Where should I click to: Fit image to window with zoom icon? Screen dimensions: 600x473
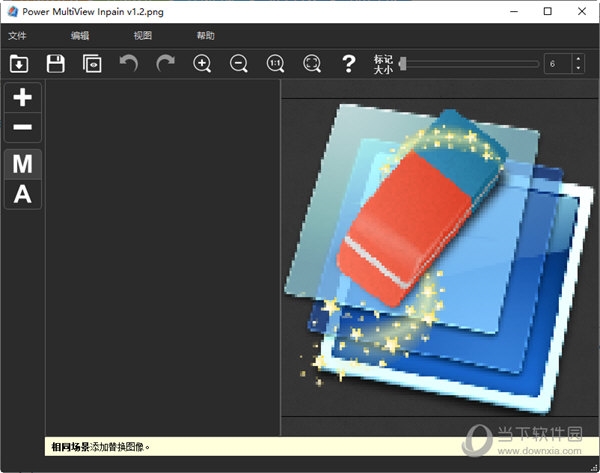point(312,64)
